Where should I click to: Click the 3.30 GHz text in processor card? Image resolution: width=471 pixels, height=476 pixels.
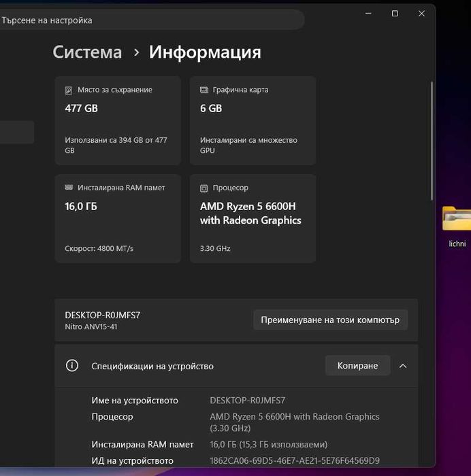coord(215,248)
